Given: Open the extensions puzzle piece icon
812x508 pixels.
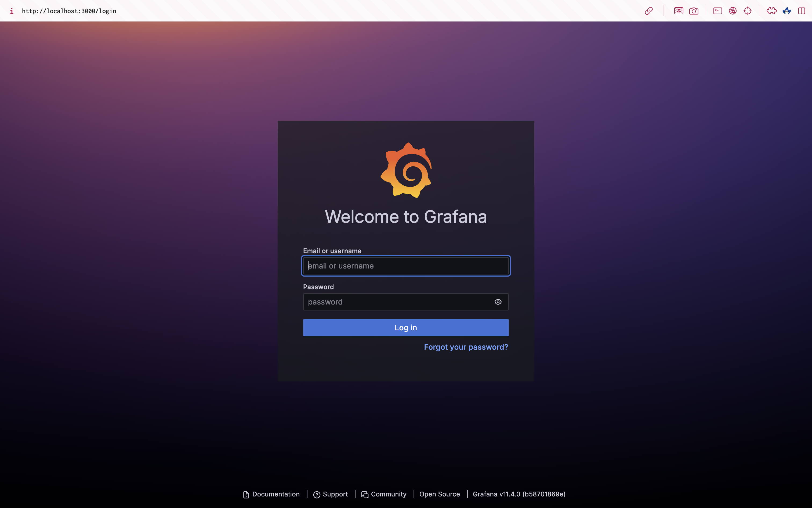Looking at the screenshot, I should [x=771, y=11].
